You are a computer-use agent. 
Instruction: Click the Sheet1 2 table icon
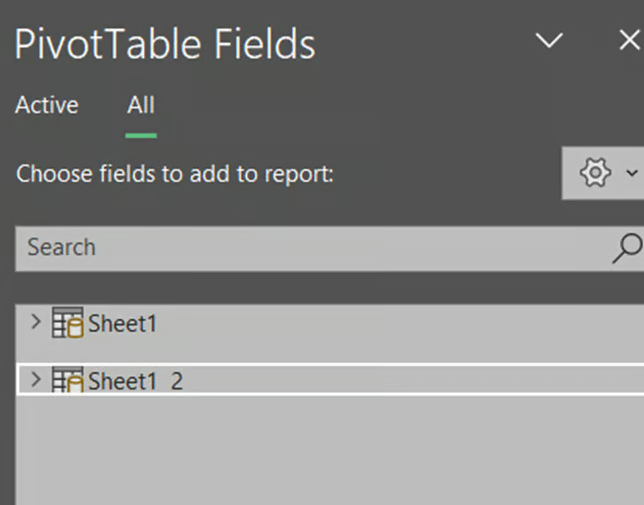coord(68,380)
